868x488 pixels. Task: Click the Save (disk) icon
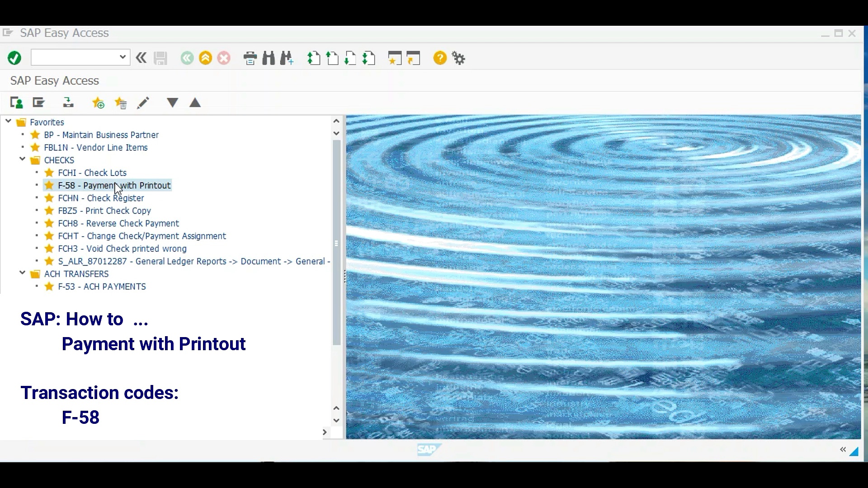(160, 58)
